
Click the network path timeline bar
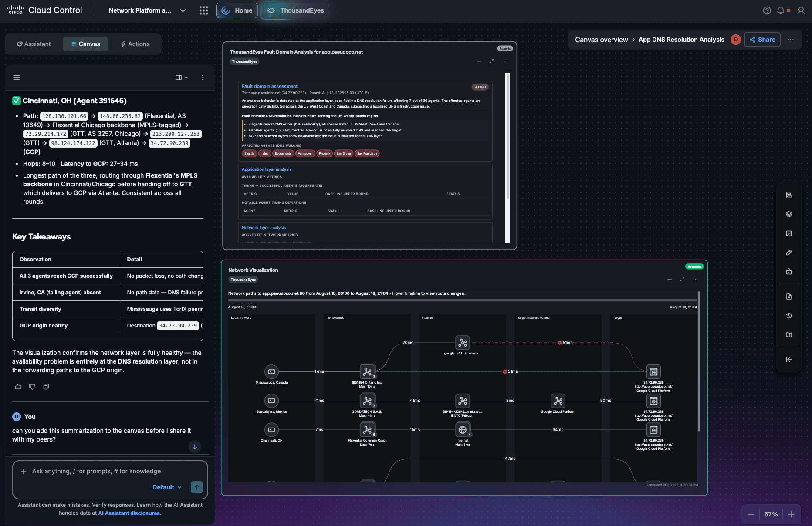pyautogui.click(x=462, y=300)
